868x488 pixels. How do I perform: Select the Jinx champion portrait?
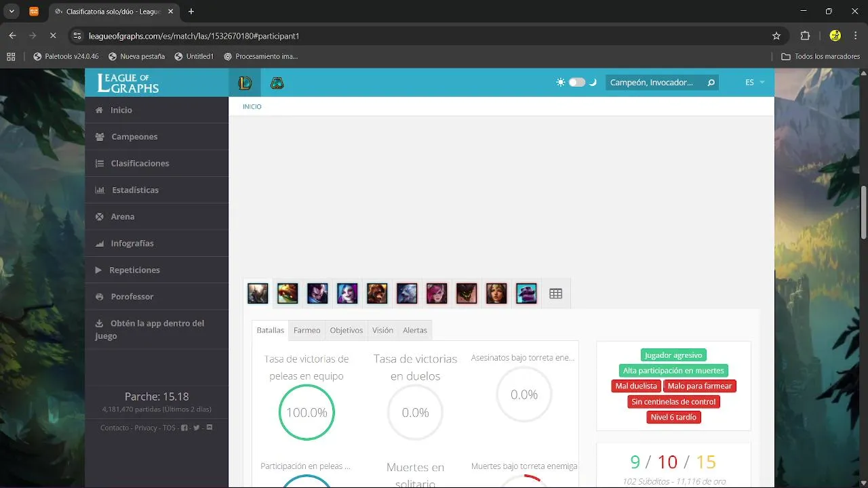coord(347,293)
